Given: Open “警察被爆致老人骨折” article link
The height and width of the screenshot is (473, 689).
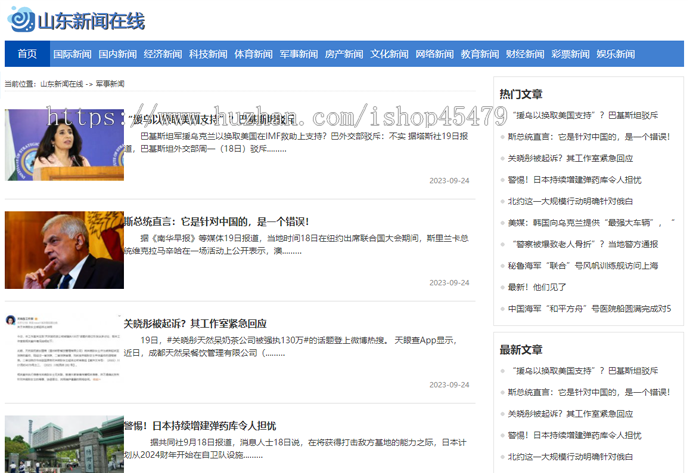Looking at the screenshot, I should click(x=585, y=244).
